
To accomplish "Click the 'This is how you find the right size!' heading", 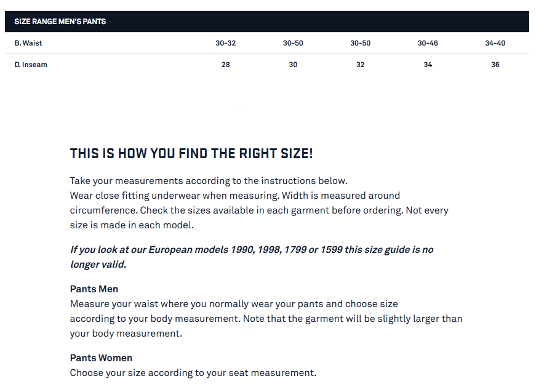I will [191, 154].
